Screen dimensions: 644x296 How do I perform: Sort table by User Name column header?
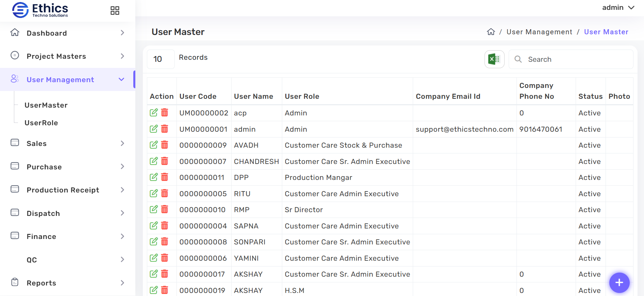(x=253, y=96)
